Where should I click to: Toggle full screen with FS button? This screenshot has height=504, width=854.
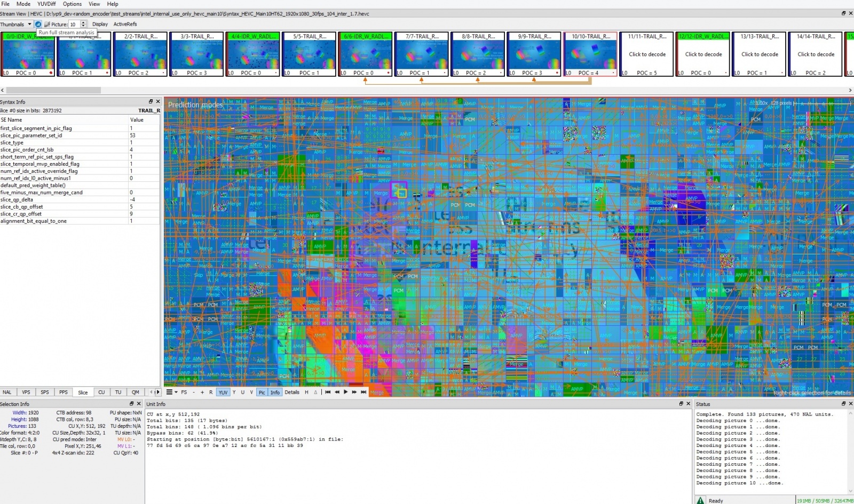click(x=184, y=392)
